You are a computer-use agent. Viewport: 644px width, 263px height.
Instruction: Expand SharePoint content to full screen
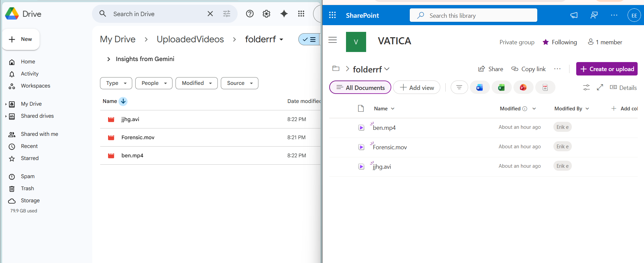pos(600,87)
